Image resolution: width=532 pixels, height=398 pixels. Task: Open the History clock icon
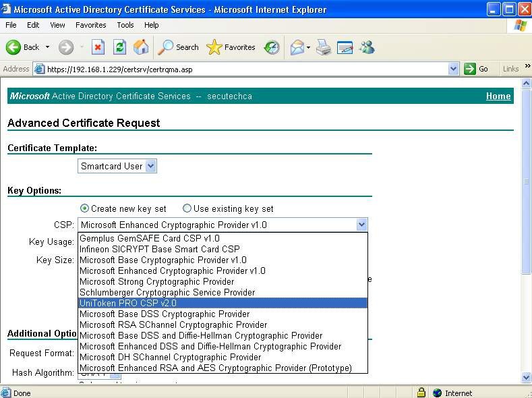tap(272, 47)
